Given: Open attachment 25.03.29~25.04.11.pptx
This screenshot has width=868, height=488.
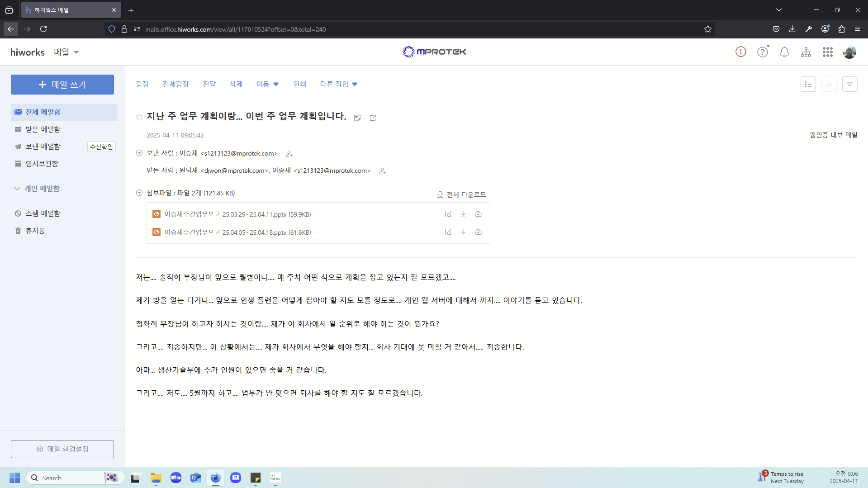Looking at the screenshot, I should point(237,214).
